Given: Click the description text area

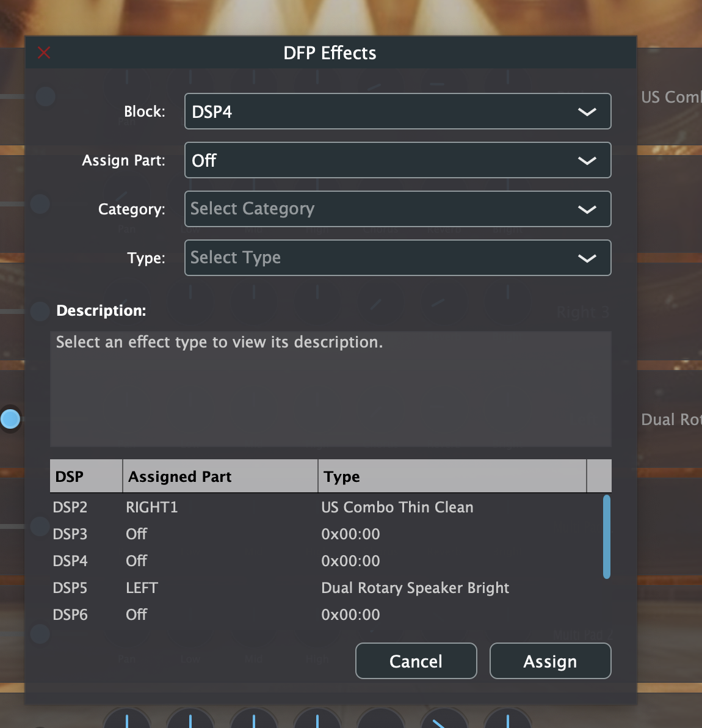Looking at the screenshot, I should click(330, 388).
